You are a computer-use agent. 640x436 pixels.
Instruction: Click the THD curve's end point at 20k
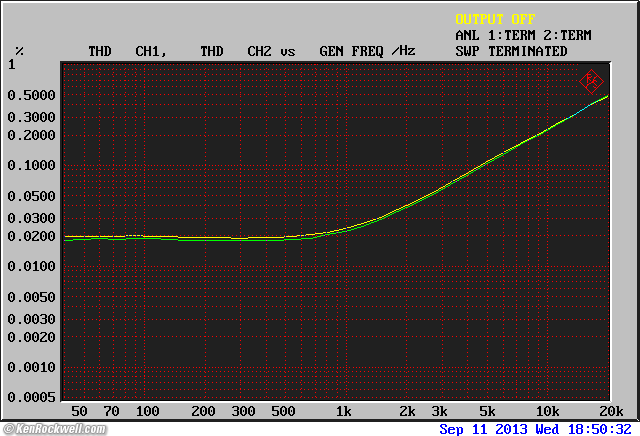click(607, 96)
